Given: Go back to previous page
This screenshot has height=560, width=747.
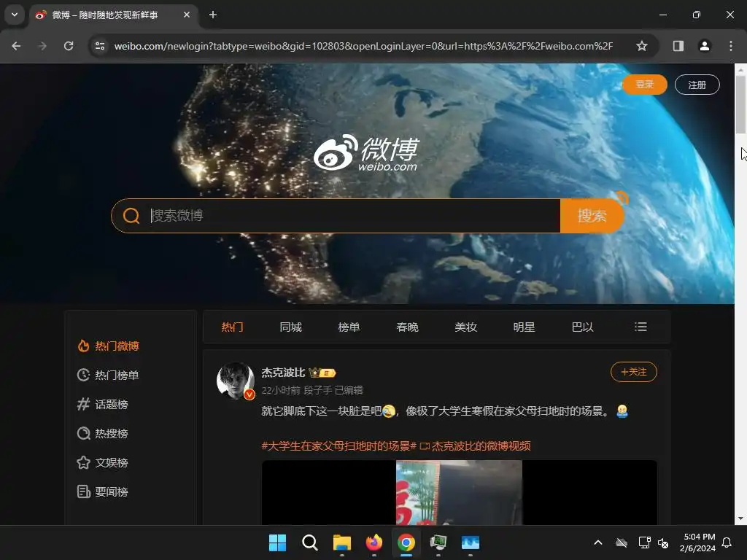Looking at the screenshot, I should (16, 46).
